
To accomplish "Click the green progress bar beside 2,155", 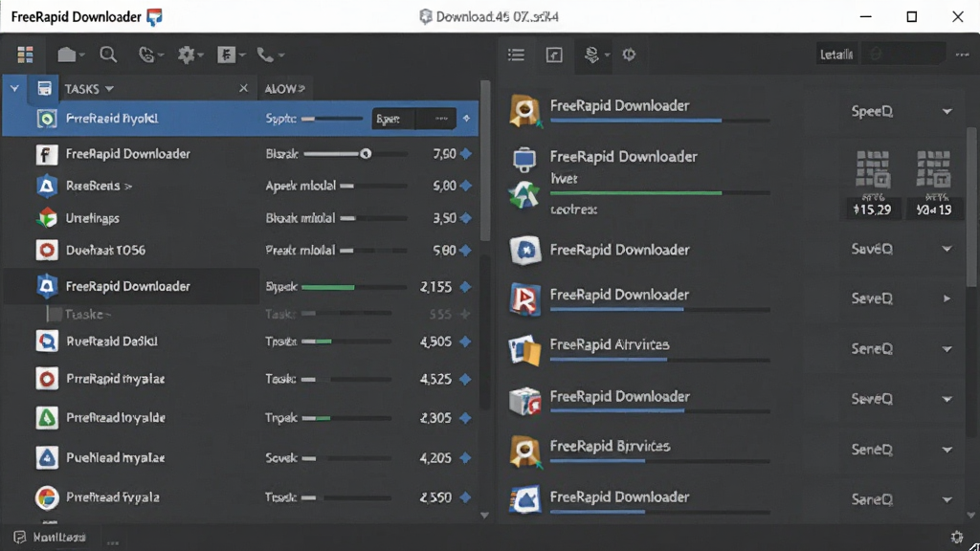I will click(328, 287).
